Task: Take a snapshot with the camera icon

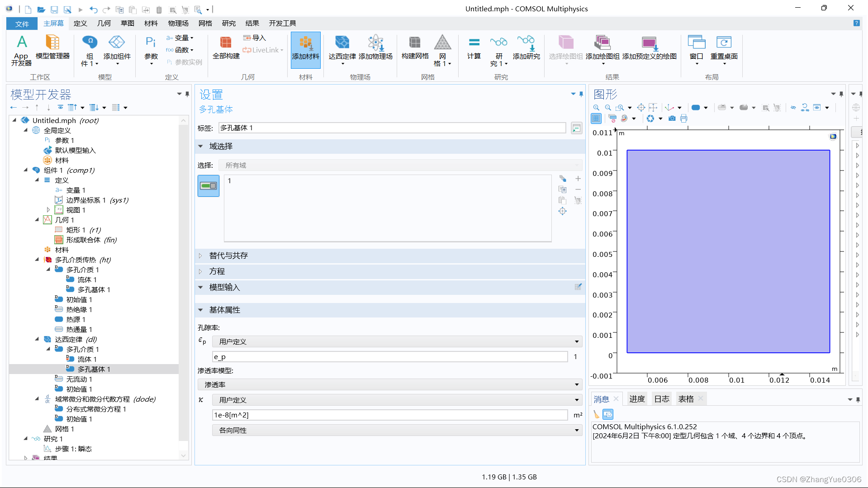Action: coord(672,118)
